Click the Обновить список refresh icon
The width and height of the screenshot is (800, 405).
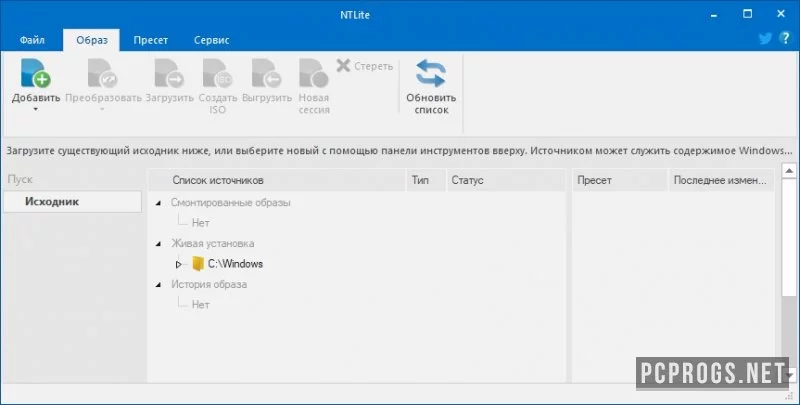coord(431,73)
